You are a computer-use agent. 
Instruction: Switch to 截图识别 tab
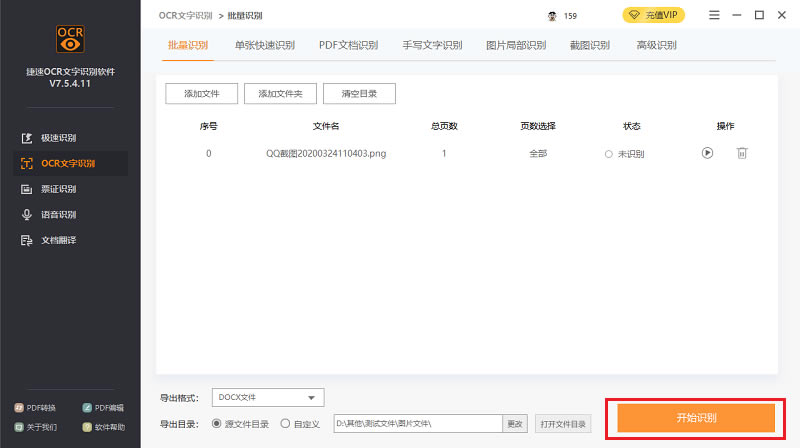(x=590, y=45)
